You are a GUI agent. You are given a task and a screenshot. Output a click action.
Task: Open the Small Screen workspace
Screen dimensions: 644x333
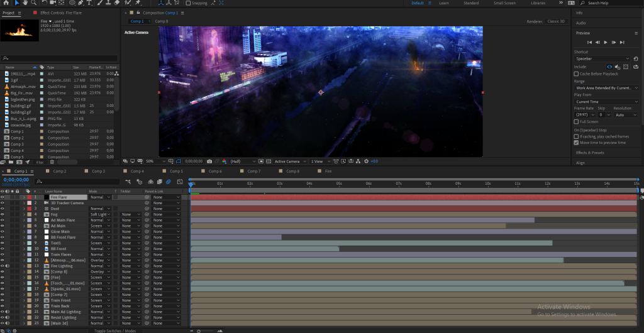(x=504, y=3)
